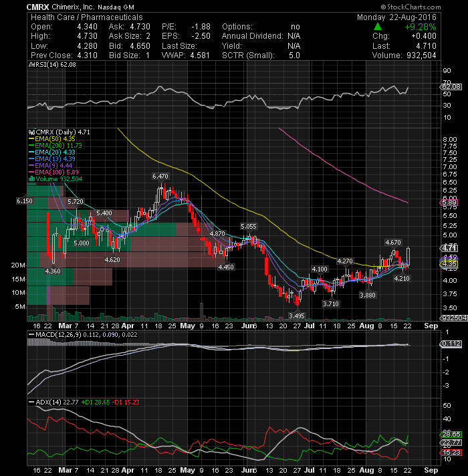Click the 4.360 price label
This screenshot has height=476, width=468.
[53, 271]
